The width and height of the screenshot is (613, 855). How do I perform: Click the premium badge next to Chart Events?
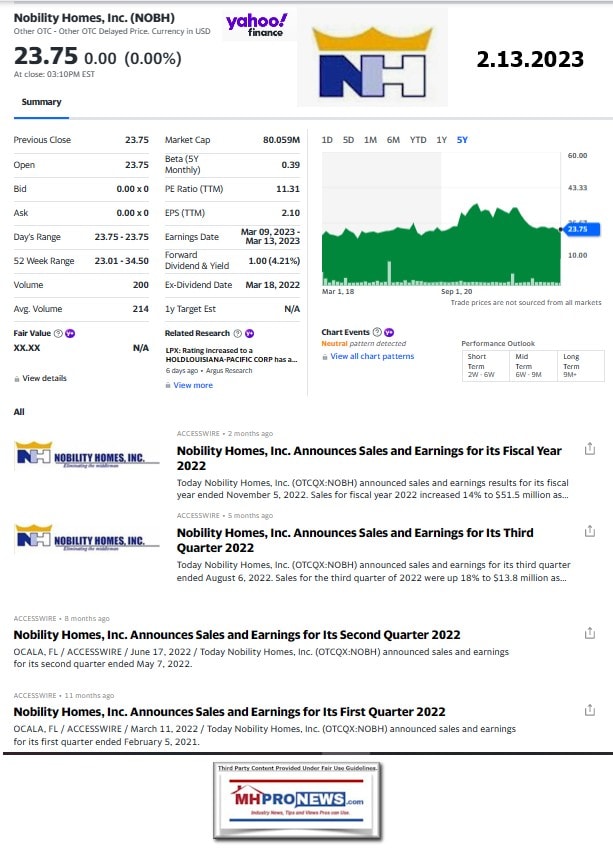(x=389, y=332)
